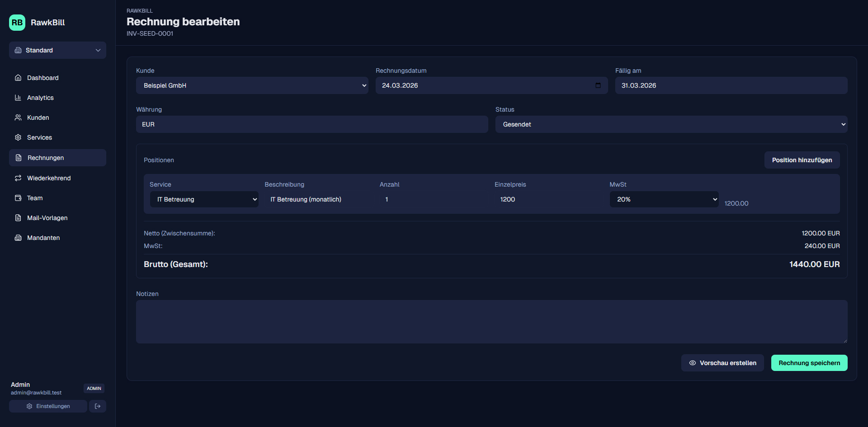868x427 pixels.
Task: Click Position hinzufügen button
Action: (802, 160)
